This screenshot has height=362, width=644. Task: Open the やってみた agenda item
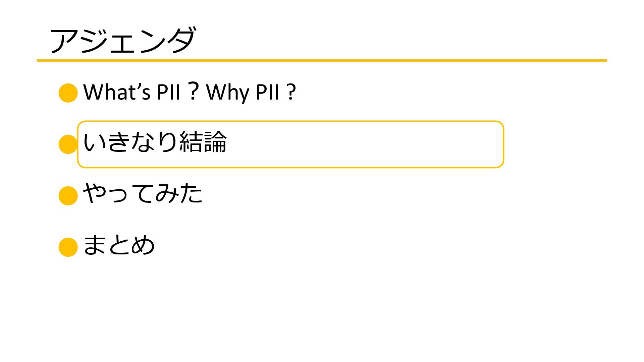143,193
